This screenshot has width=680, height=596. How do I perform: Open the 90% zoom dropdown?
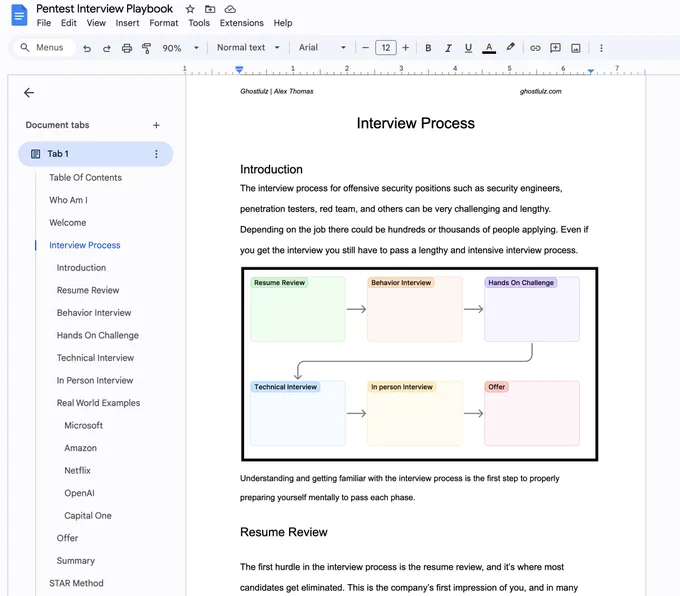180,48
